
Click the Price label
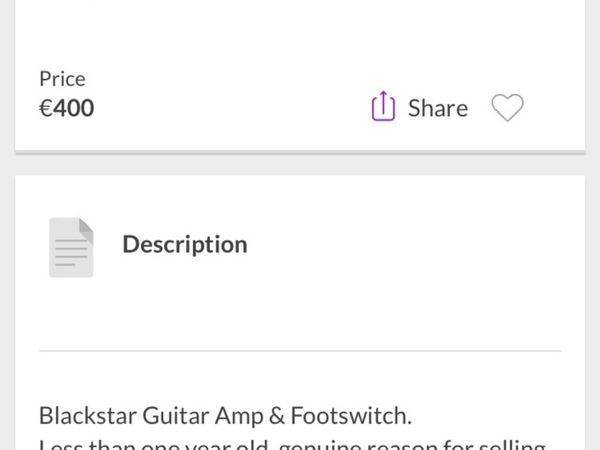(x=62, y=78)
